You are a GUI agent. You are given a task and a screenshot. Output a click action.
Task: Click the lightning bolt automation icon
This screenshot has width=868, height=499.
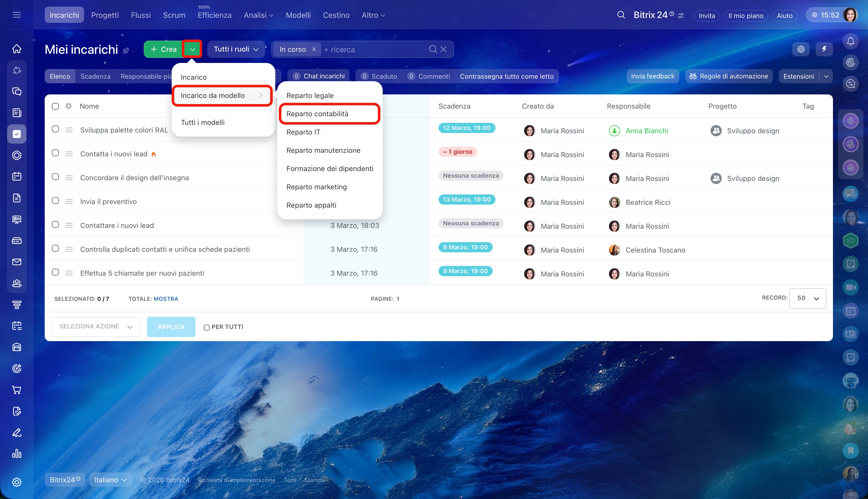pyautogui.click(x=824, y=49)
